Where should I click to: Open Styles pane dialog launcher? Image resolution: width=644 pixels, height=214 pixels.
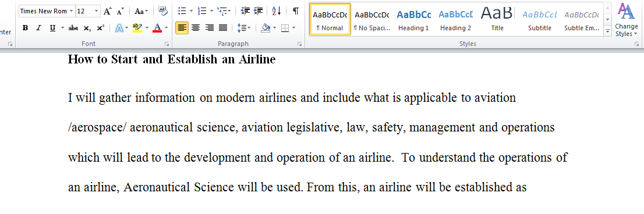click(636, 44)
